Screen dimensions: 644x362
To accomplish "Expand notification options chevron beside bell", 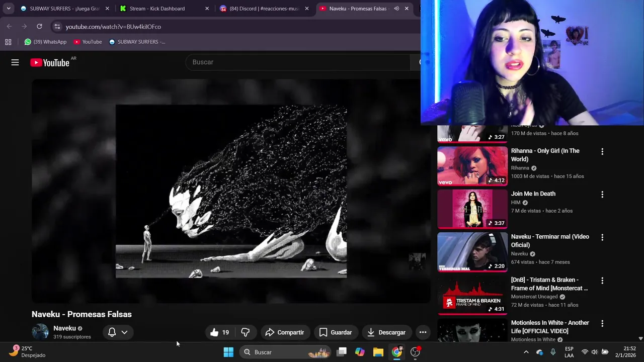I will pos(124,332).
